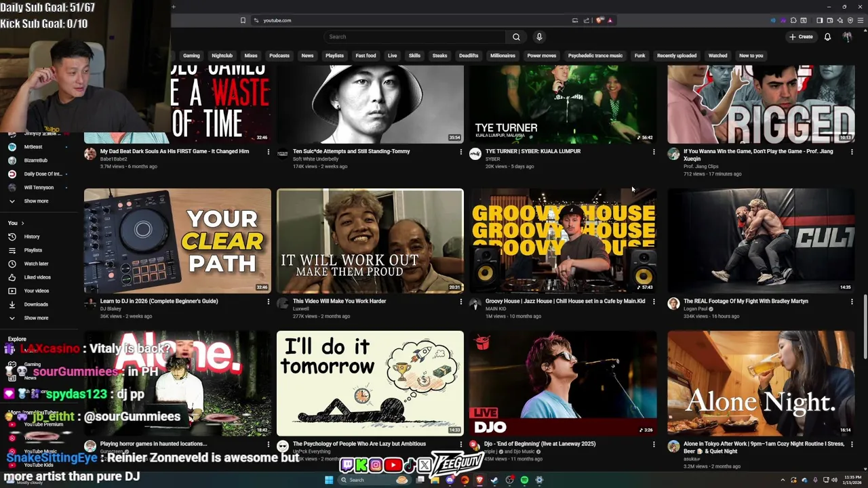Bookmark the page with the bookmark icon
Image resolution: width=868 pixels, height=488 pixels.
(243, 20)
